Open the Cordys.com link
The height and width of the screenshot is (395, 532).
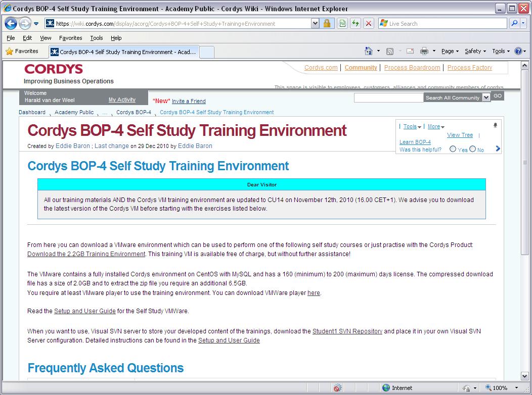point(321,67)
